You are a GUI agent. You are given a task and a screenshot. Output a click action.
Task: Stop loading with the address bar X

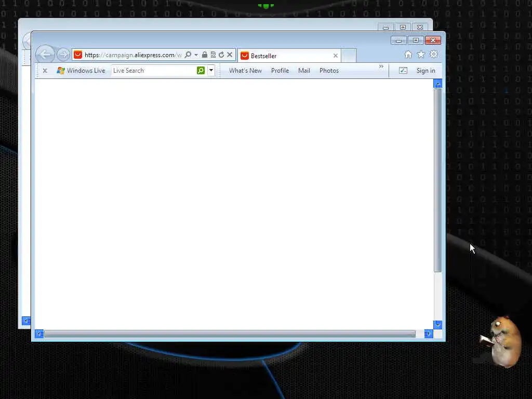[230, 55]
